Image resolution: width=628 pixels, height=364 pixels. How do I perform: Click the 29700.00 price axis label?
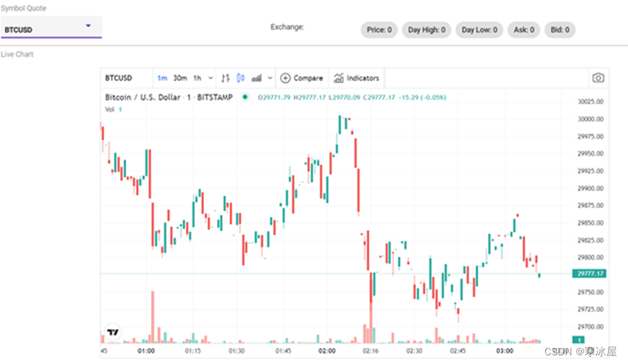point(590,327)
